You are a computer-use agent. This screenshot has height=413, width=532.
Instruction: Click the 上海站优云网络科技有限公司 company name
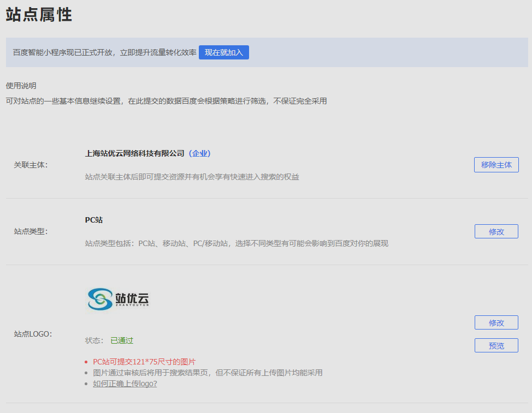[135, 153]
